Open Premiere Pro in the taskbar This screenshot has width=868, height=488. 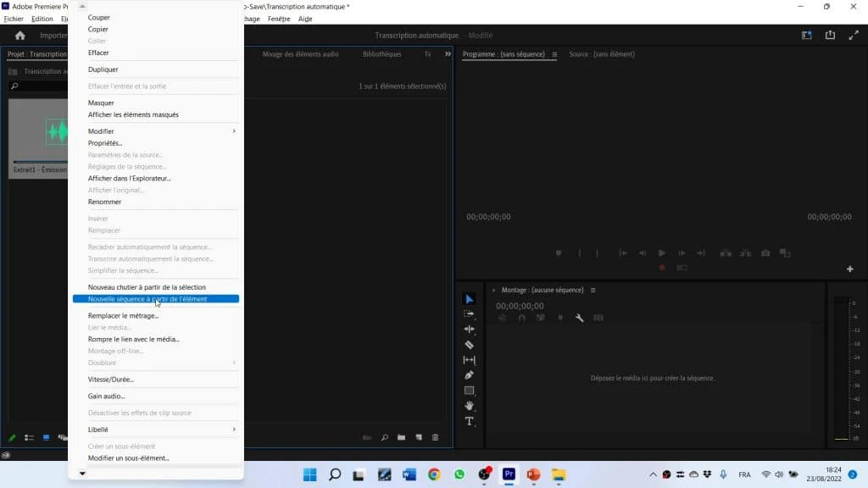pyautogui.click(x=509, y=474)
